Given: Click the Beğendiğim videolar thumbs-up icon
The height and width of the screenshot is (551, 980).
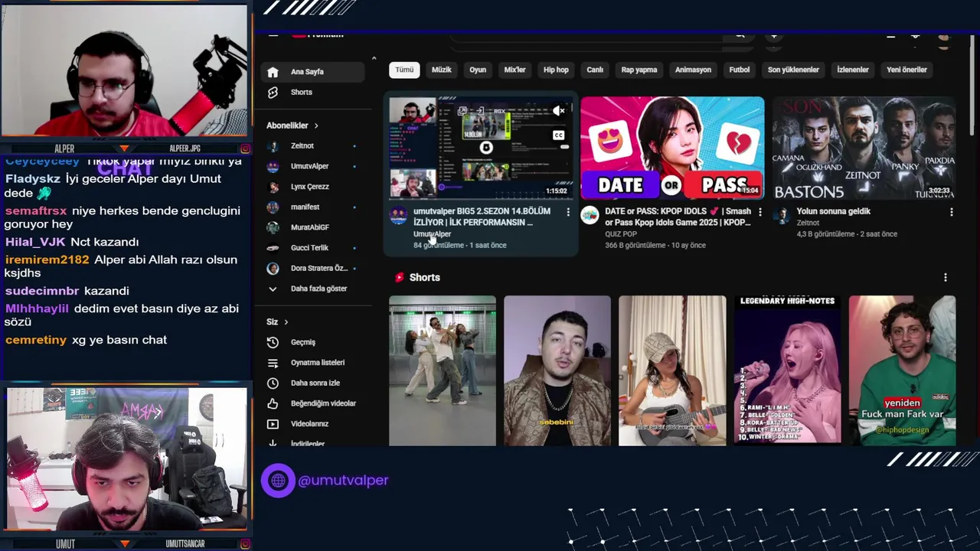Looking at the screenshot, I should [x=273, y=403].
